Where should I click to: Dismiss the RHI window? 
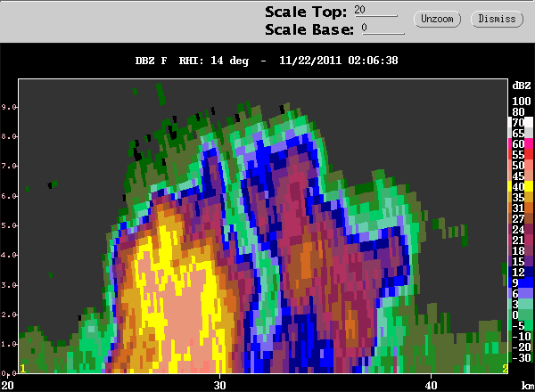(x=497, y=19)
